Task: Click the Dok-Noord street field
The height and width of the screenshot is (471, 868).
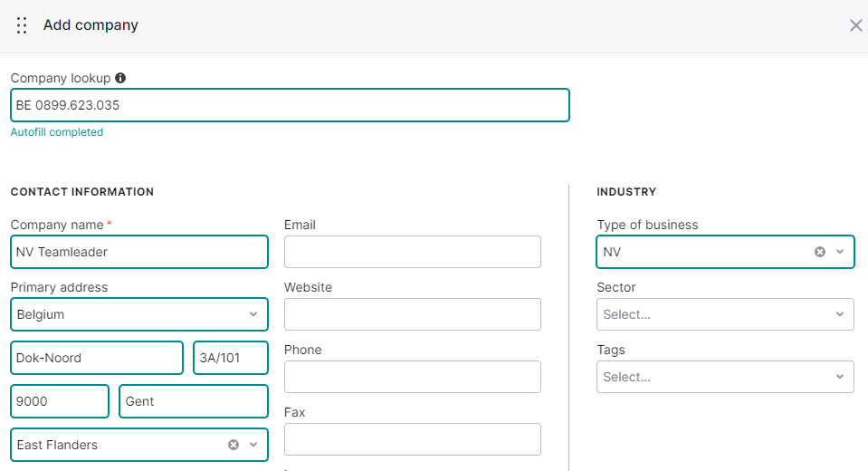Action: pos(97,358)
